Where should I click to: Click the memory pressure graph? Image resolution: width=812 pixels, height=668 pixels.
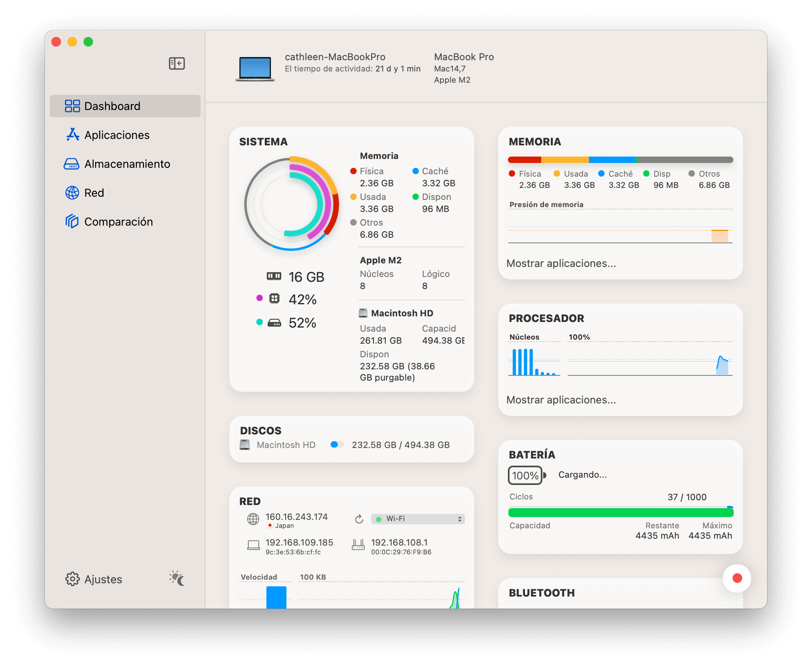tap(620, 226)
